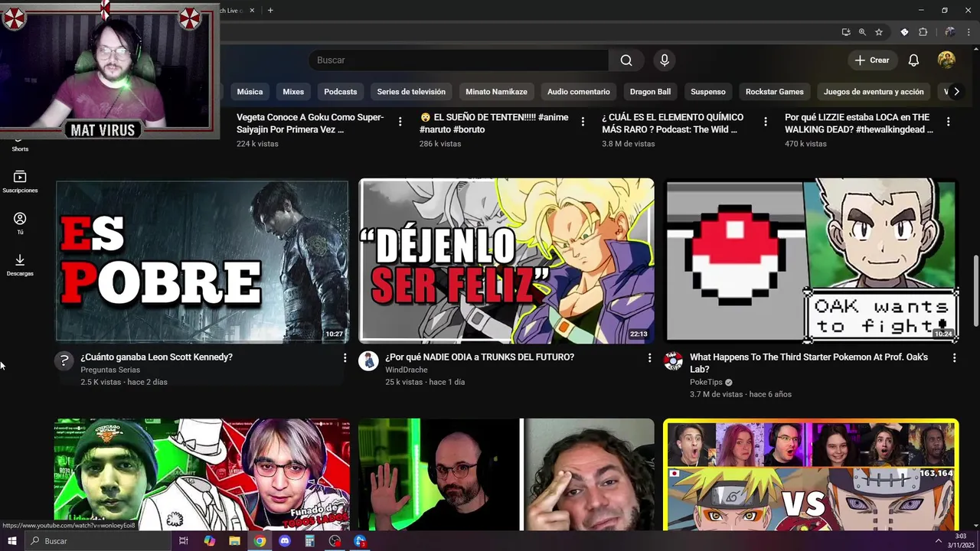The image size is (980, 551).
Task: Click the Crear button
Action: [x=872, y=60]
